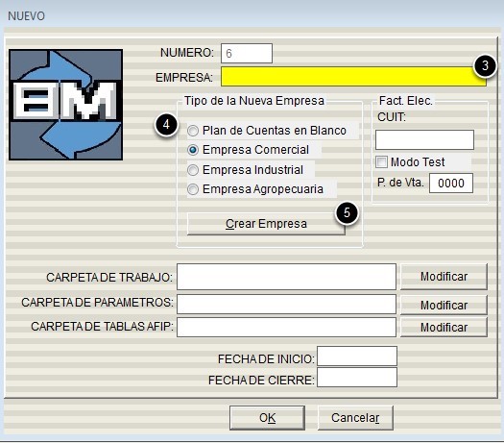
Task: Click the P. de Vta. field
Action: click(x=451, y=183)
